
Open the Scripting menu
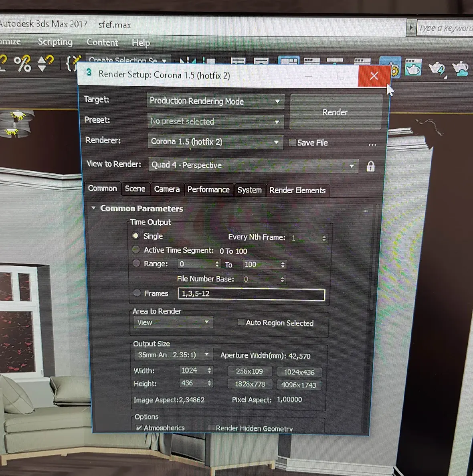(x=55, y=42)
